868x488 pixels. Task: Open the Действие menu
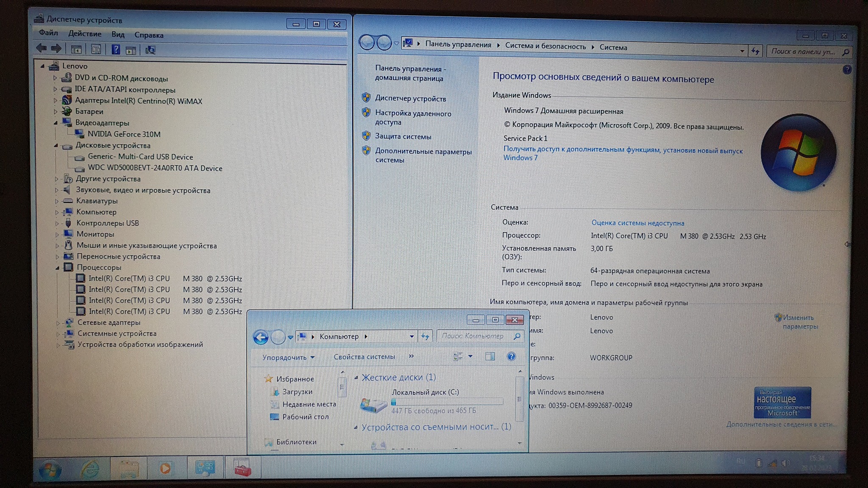click(x=85, y=34)
